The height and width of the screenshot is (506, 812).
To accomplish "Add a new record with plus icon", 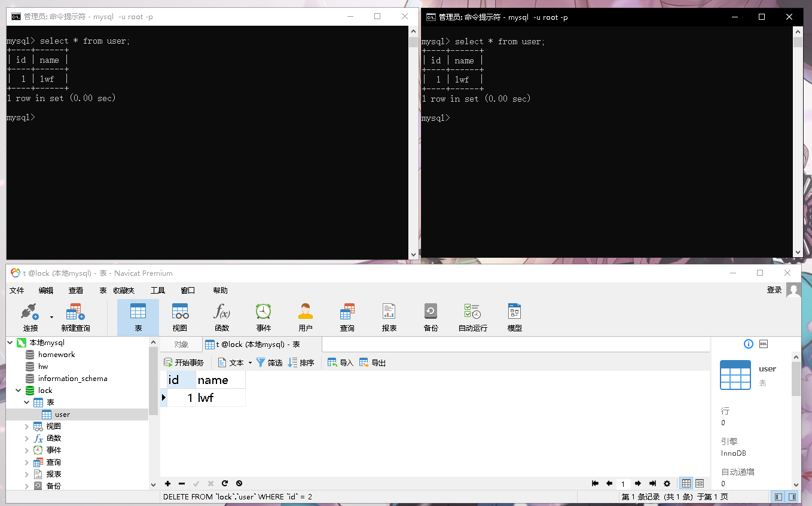I will pos(168,483).
